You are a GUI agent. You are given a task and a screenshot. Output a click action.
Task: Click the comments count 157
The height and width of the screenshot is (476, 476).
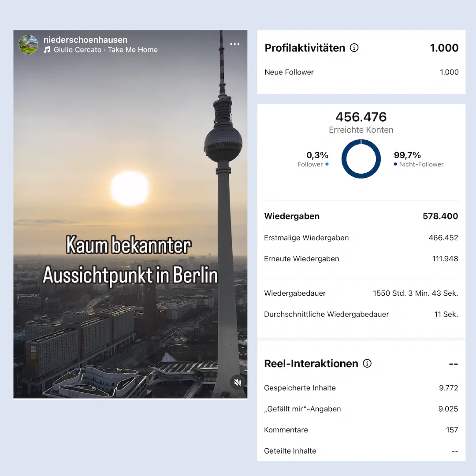click(452, 430)
